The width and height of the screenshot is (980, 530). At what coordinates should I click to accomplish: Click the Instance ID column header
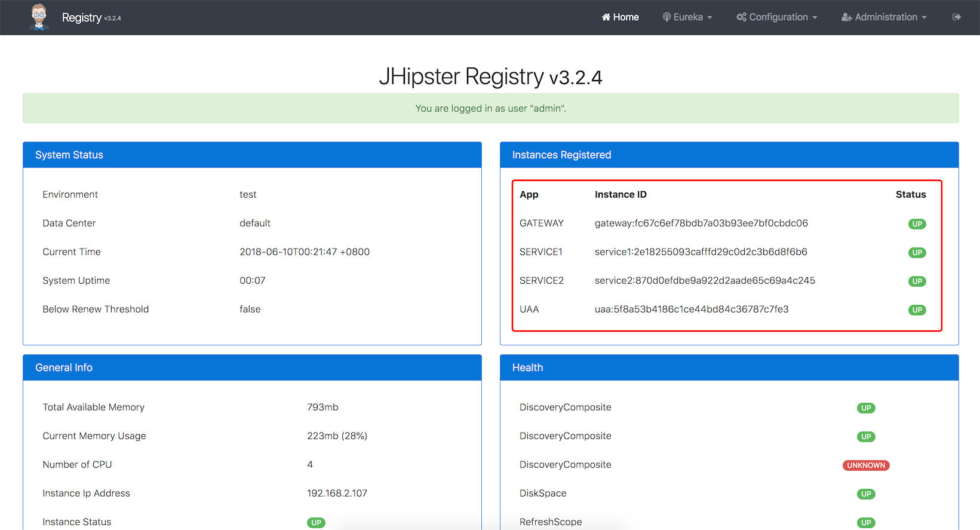620,194
